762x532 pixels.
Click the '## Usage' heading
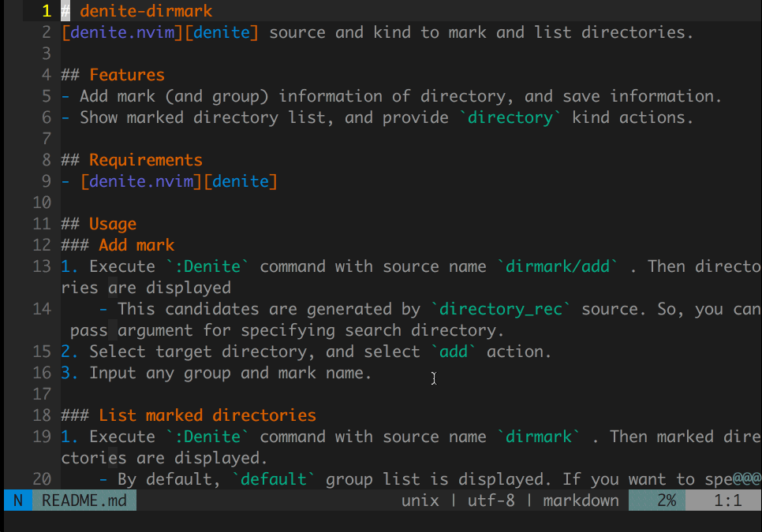coord(99,224)
